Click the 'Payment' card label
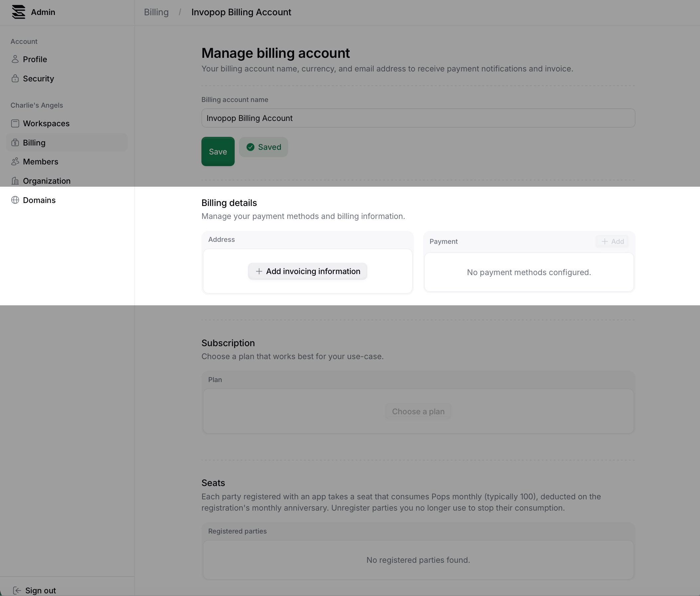Viewport: 700px width, 596px height. tap(444, 242)
